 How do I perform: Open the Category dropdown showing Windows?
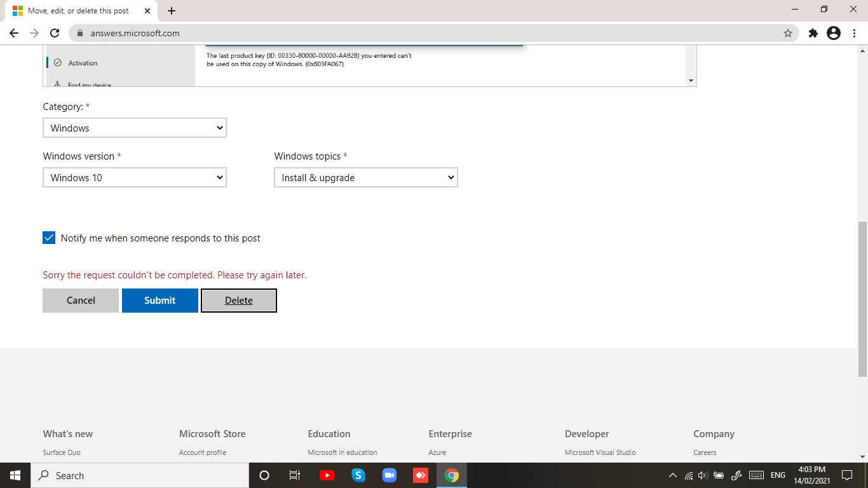point(135,128)
